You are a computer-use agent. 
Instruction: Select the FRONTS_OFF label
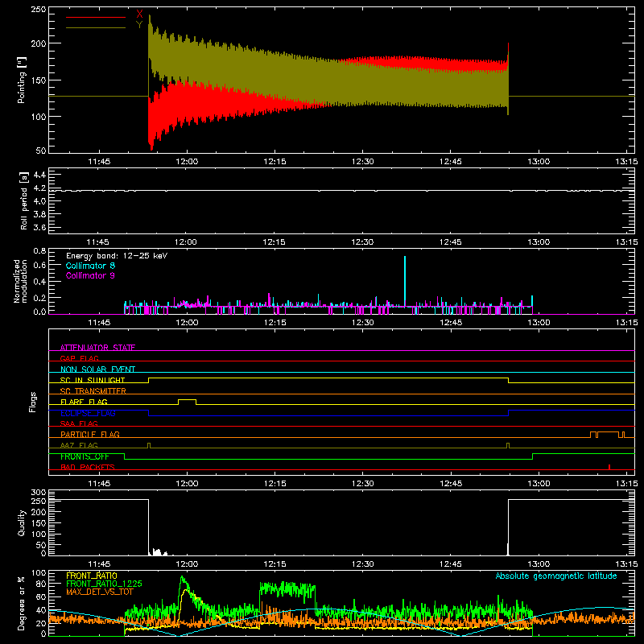pos(85,456)
